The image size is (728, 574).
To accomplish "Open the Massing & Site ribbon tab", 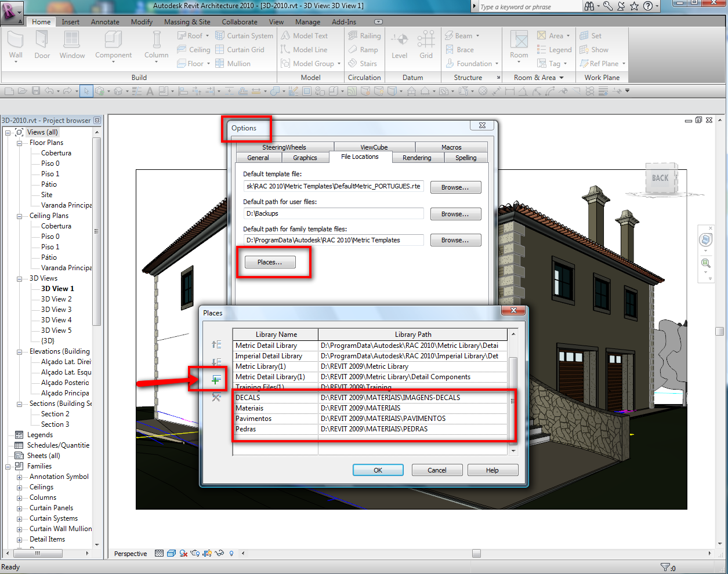I will (187, 22).
